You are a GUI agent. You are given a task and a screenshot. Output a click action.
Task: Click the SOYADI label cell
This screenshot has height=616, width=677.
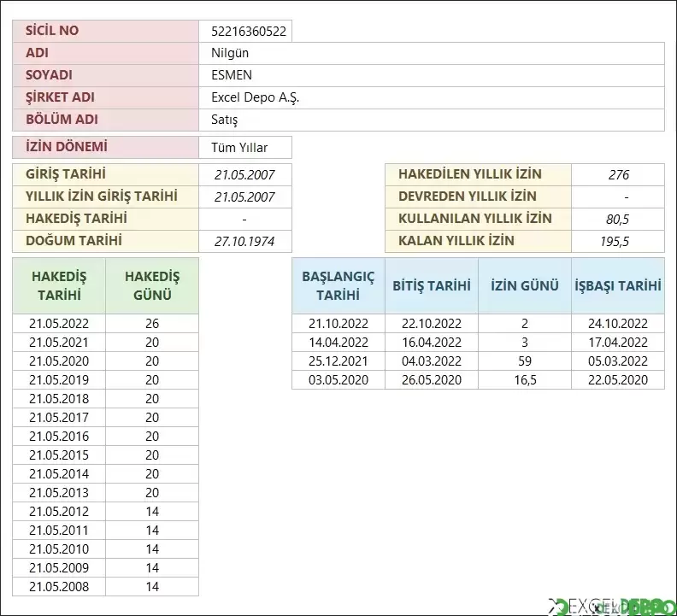[105, 75]
